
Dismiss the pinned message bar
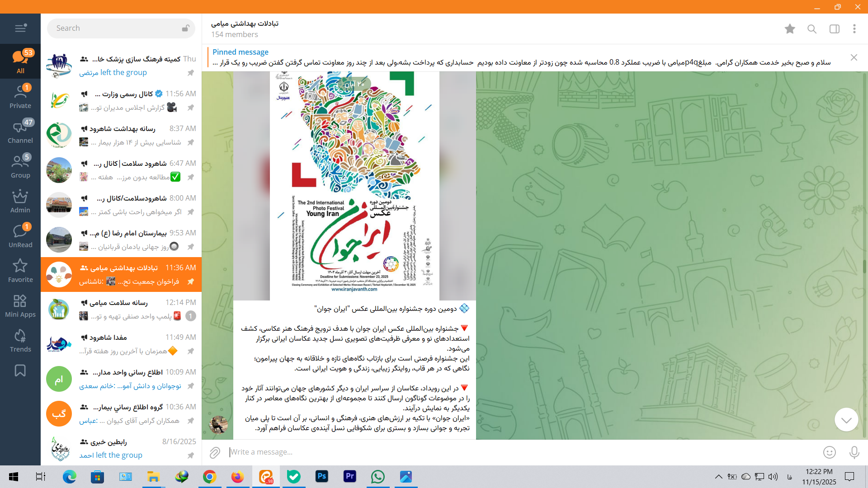(854, 57)
